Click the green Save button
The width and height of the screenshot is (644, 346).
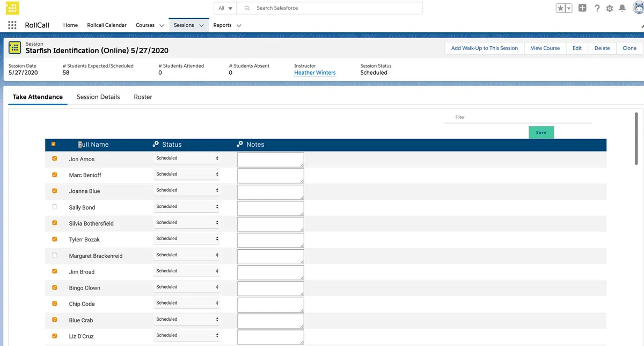(541, 132)
